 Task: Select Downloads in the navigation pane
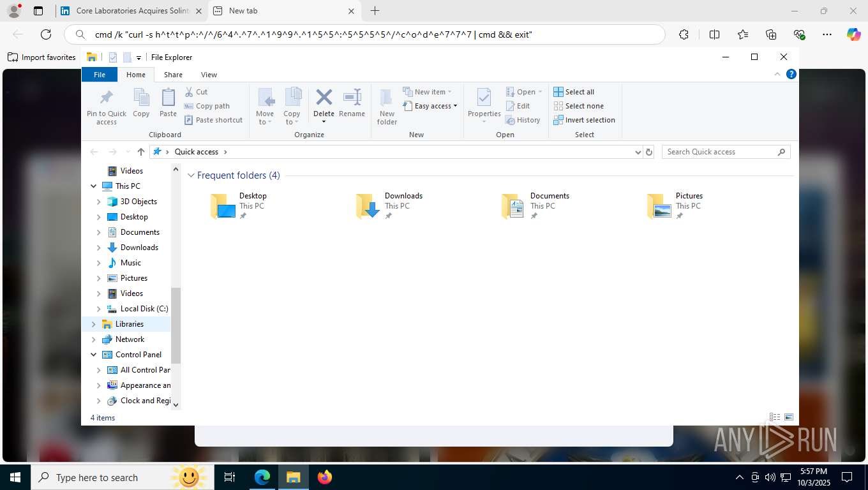point(139,248)
